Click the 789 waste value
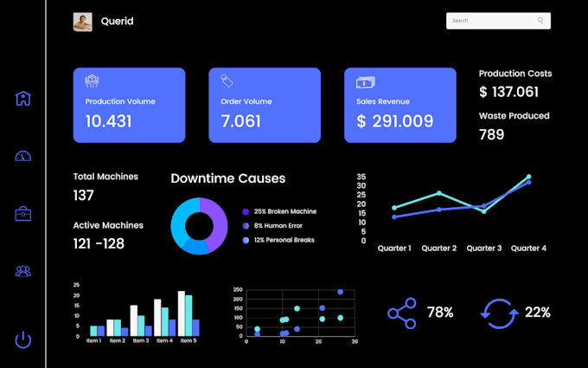588x368 pixels. tap(492, 134)
